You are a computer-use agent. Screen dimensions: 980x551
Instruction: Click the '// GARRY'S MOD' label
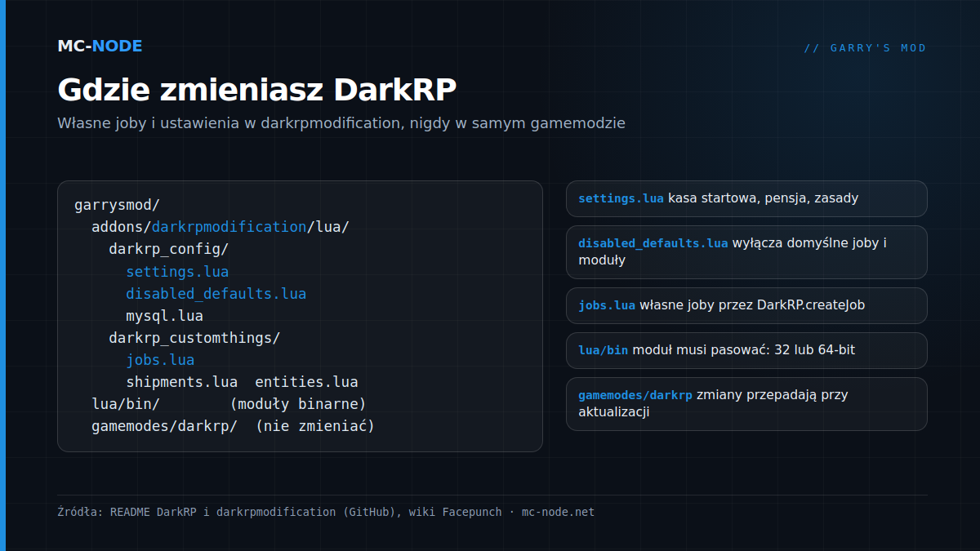865,48
